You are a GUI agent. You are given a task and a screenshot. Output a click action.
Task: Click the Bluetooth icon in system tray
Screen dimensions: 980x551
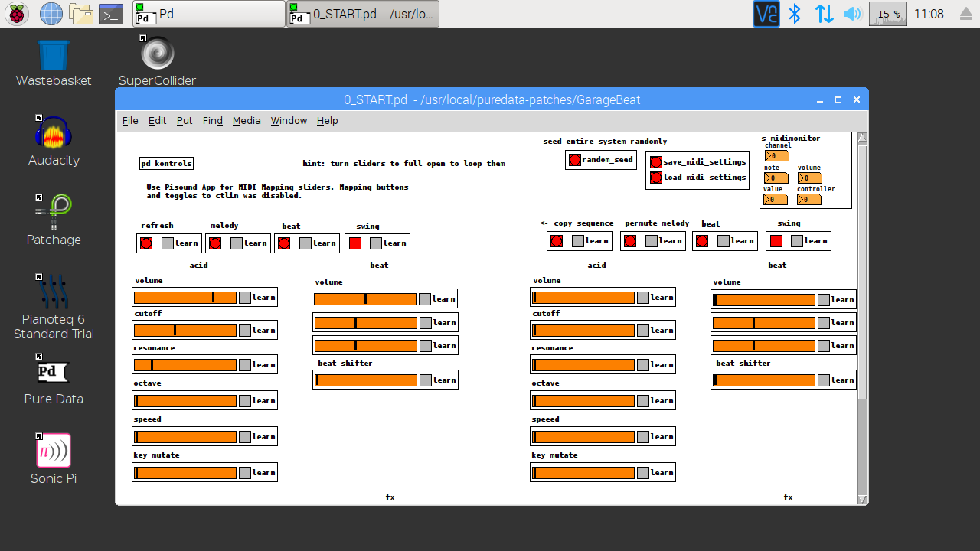[x=795, y=14]
